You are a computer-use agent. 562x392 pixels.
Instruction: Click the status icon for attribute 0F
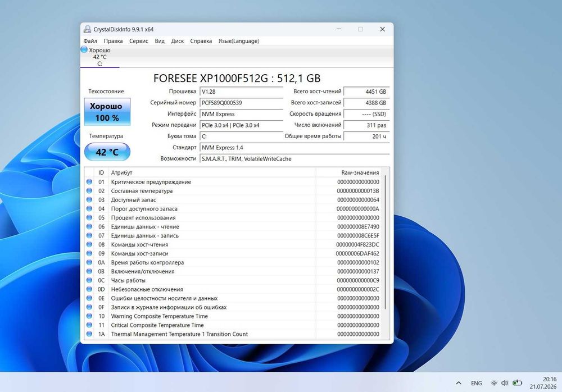coord(89,307)
